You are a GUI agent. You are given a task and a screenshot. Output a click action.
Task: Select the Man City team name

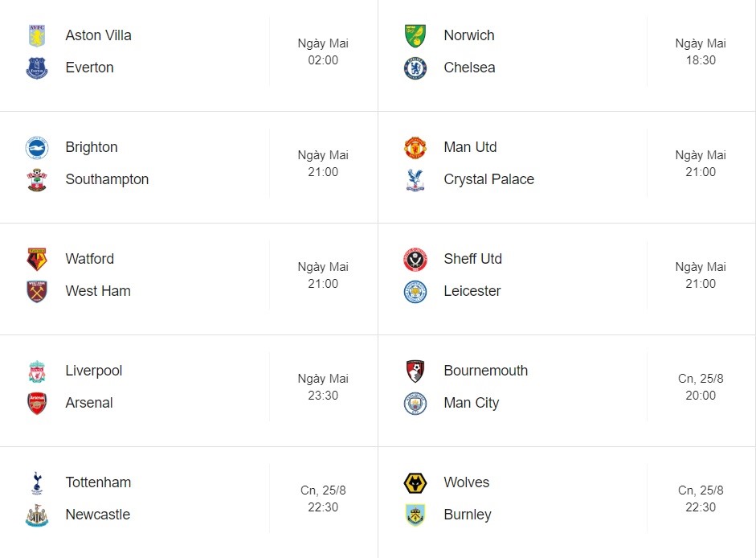point(471,403)
